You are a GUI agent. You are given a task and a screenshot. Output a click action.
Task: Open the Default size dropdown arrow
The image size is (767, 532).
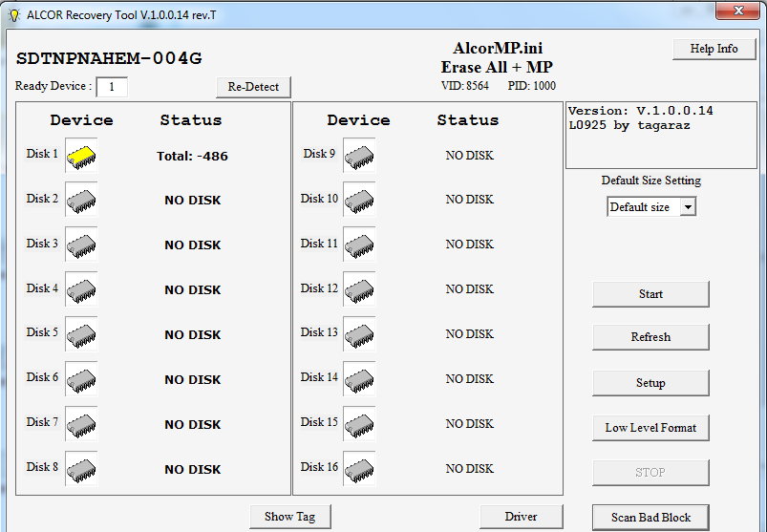[x=688, y=207]
